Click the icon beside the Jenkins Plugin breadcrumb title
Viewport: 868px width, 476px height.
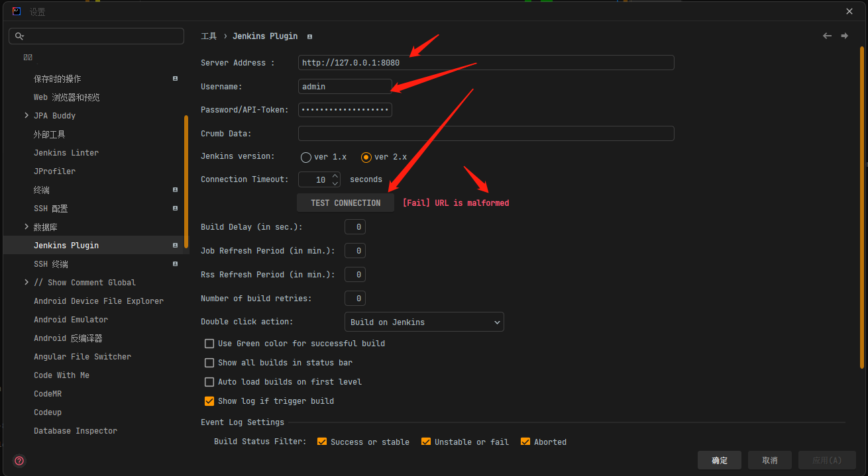point(309,36)
